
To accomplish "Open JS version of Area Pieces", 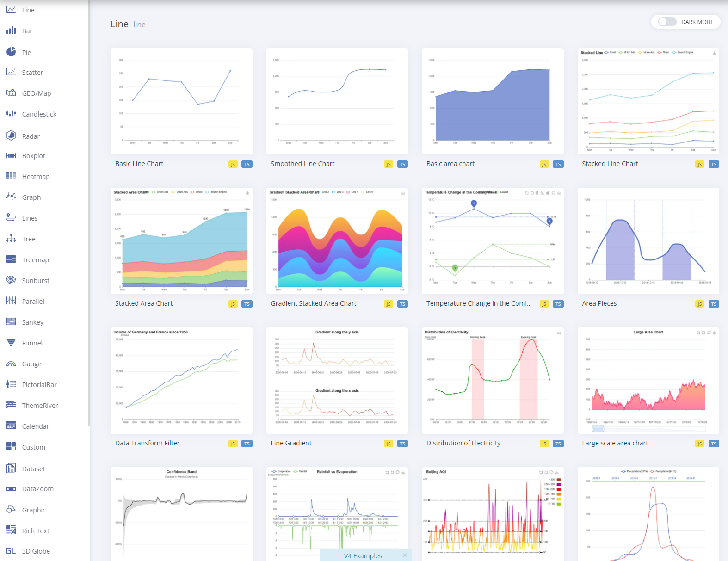I will 700,304.
